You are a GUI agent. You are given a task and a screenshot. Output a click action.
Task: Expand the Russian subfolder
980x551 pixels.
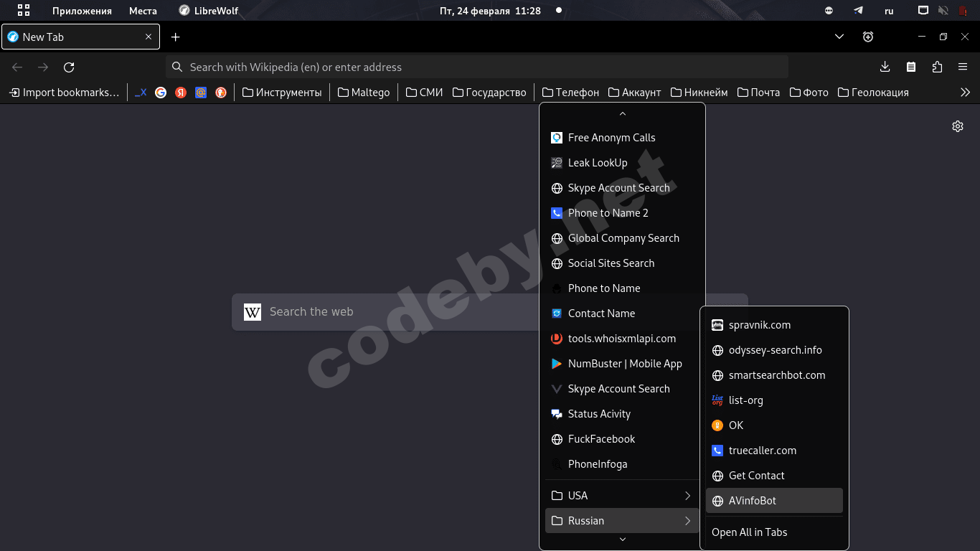point(622,521)
